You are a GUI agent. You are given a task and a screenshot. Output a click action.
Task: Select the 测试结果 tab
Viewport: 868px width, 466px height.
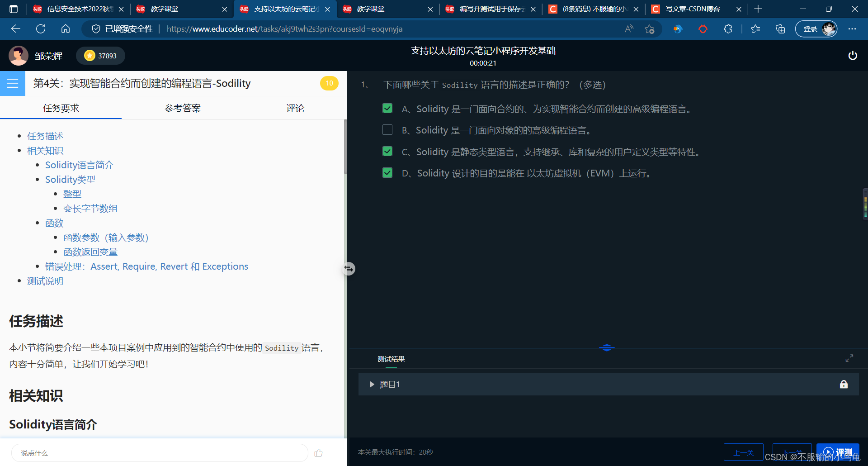(x=391, y=359)
